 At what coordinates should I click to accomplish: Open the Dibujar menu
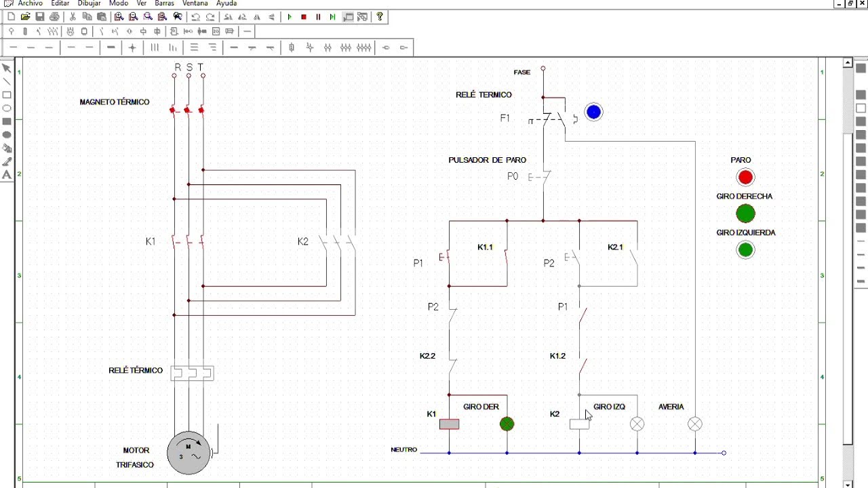point(90,3)
